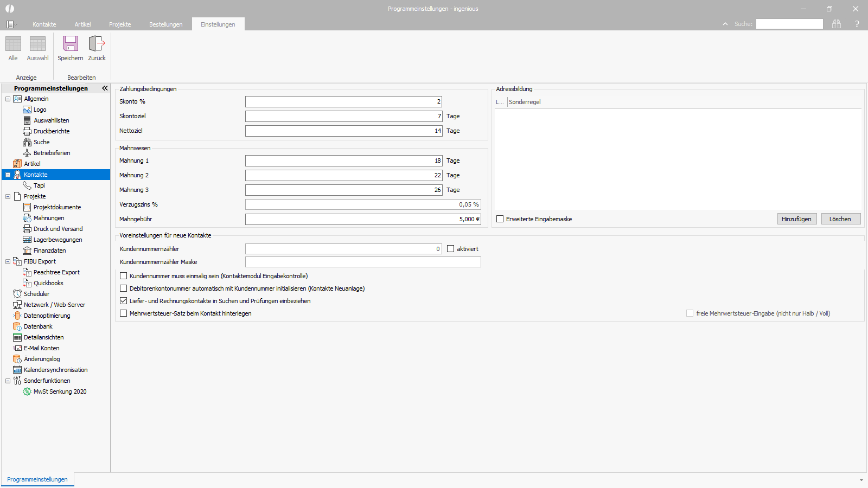Collapse ribbon with the up chevron
The width and height of the screenshot is (868, 488).
pos(725,24)
